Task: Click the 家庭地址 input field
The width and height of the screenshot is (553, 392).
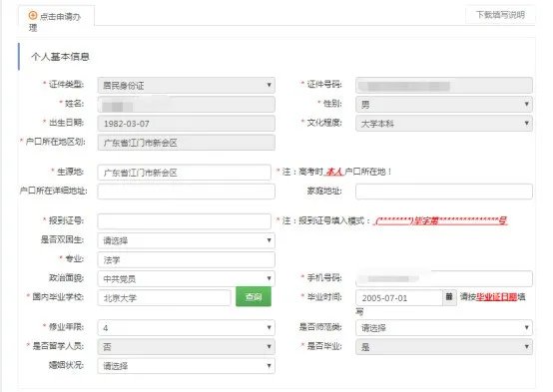Action: (x=444, y=192)
